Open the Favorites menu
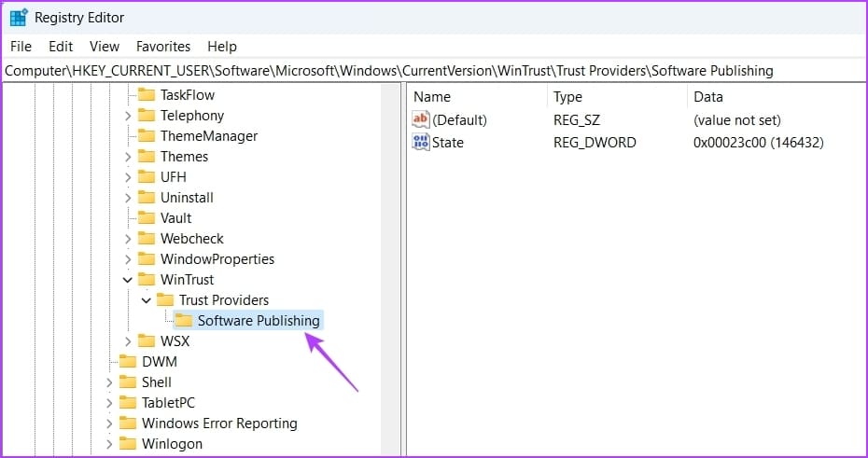The height and width of the screenshot is (458, 868). coord(163,47)
